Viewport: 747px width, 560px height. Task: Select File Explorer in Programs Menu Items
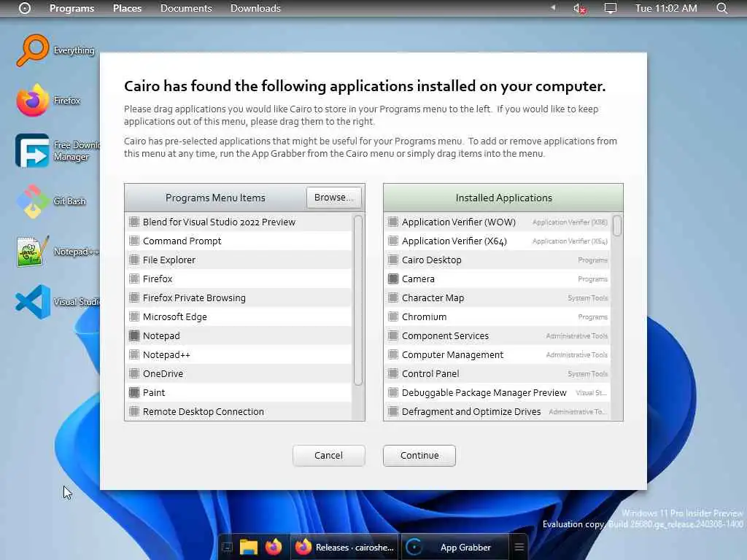(239, 260)
